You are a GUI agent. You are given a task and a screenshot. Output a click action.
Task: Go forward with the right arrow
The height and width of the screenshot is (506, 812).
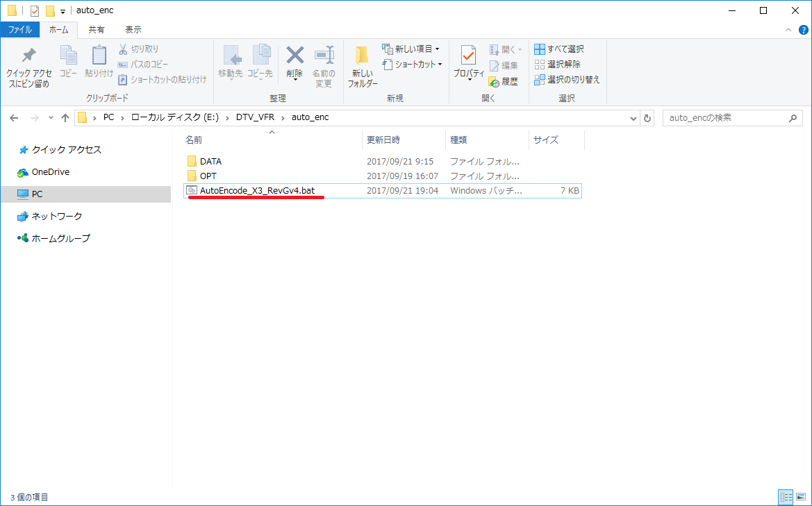point(34,118)
